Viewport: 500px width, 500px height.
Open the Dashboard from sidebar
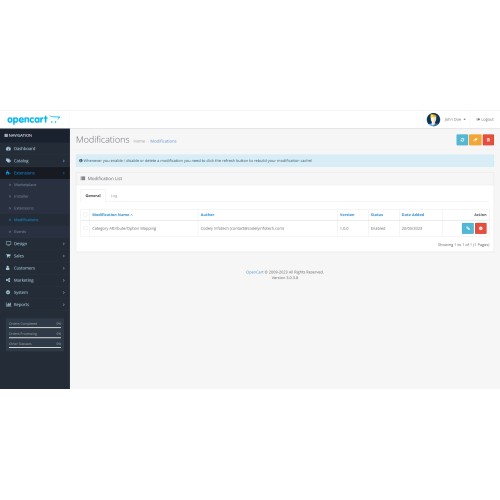35,149
